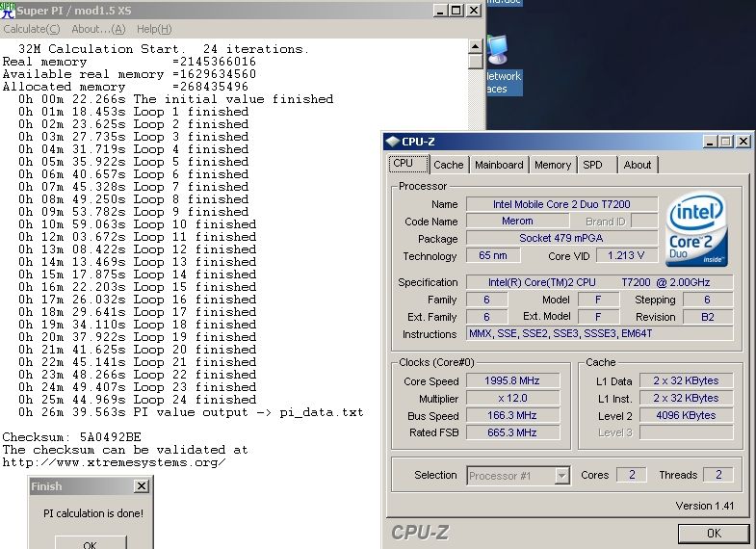Click the initial value finished line

[176, 99]
